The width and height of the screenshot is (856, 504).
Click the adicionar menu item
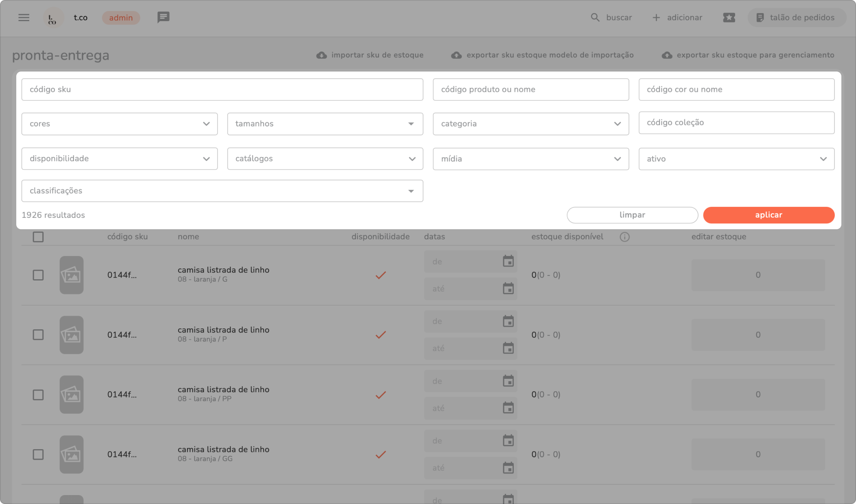pyautogui.click(x=677, y=17)
